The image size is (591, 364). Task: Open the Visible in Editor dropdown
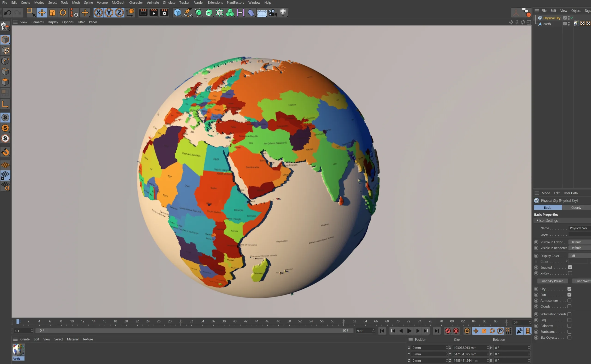click(579, 242)
